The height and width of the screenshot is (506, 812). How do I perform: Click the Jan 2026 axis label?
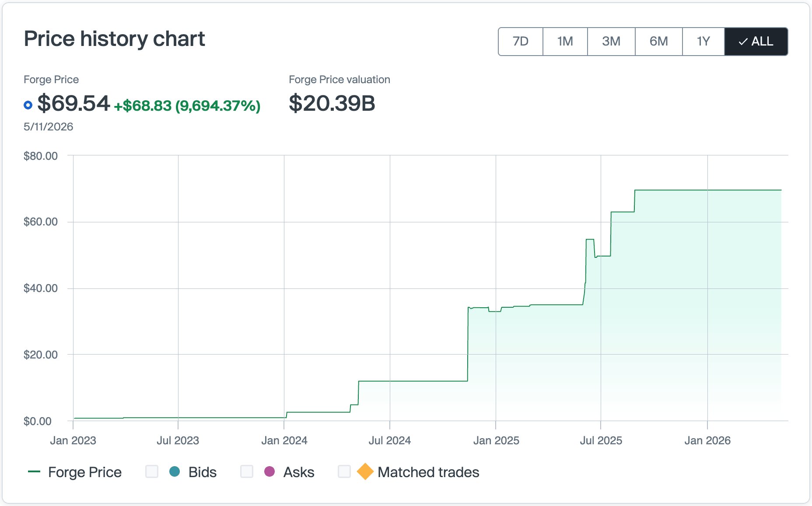707,441
